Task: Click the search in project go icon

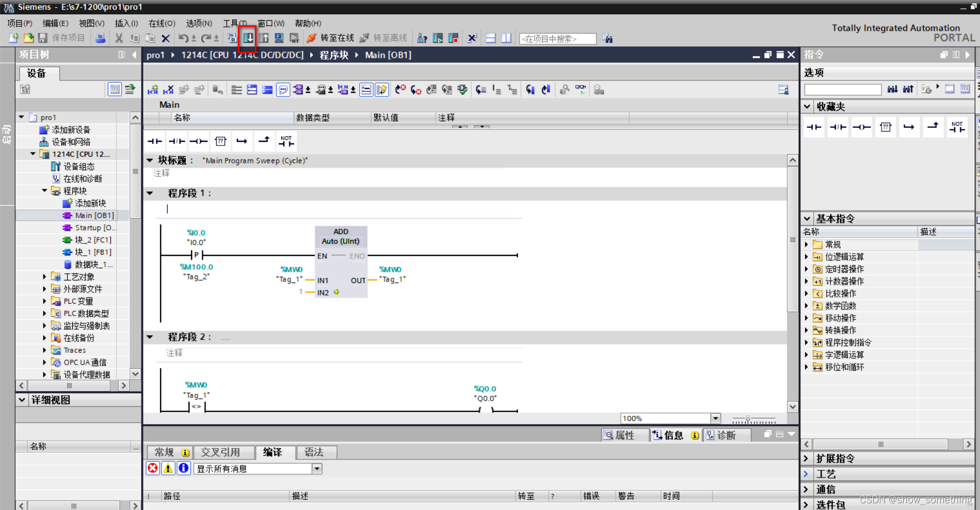Action: [x=608, y=38]
